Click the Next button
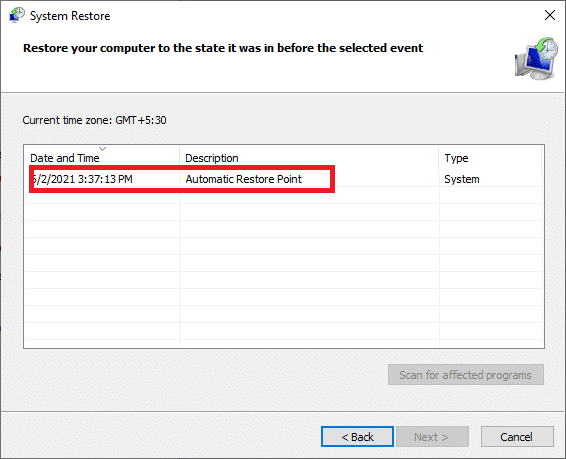 pyautogui.click(x=432, y=437)
